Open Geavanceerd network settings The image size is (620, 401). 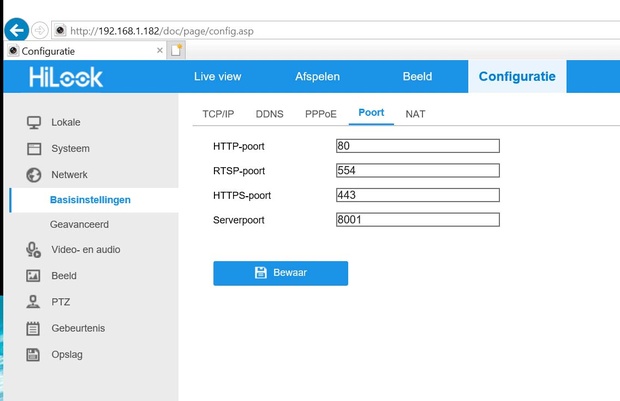point(79,224)
